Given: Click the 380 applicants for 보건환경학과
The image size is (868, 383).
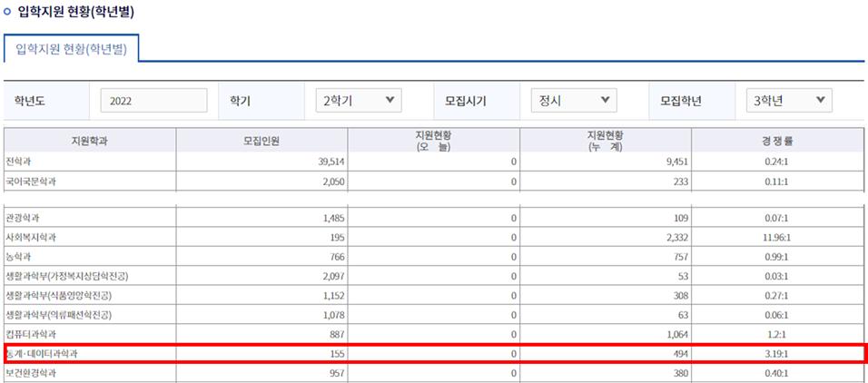Looking at the screenshot, I should coord(682,373).
